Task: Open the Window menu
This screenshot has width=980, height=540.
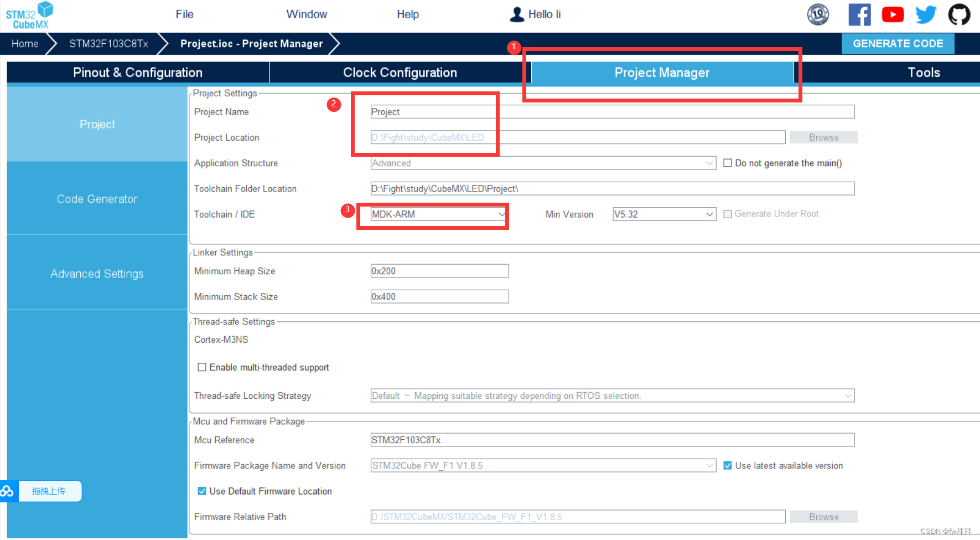Action: pyautogui.click(x=307, y=14)
